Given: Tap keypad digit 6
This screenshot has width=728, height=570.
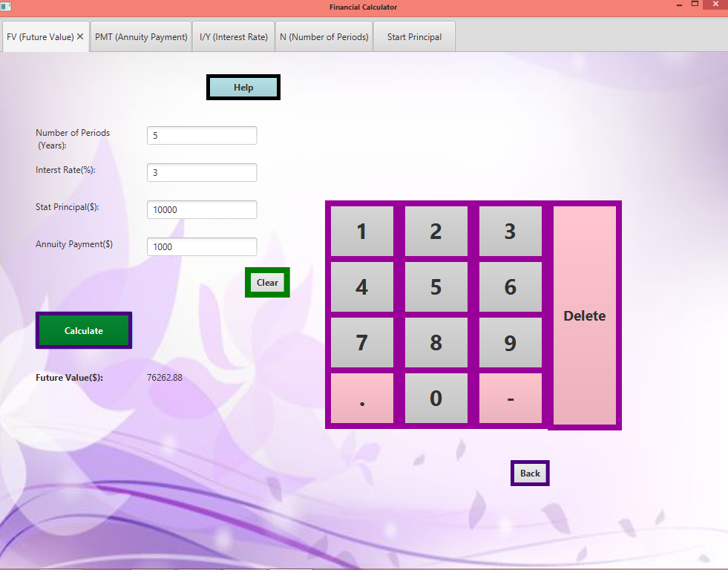Looking at the screenshot, I should (x=511, y=287).
